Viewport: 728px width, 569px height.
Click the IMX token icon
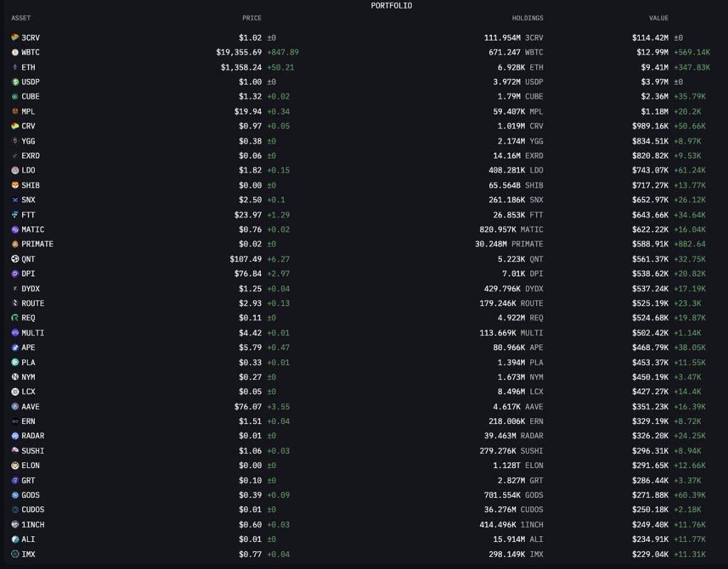[x=15, y=553]
